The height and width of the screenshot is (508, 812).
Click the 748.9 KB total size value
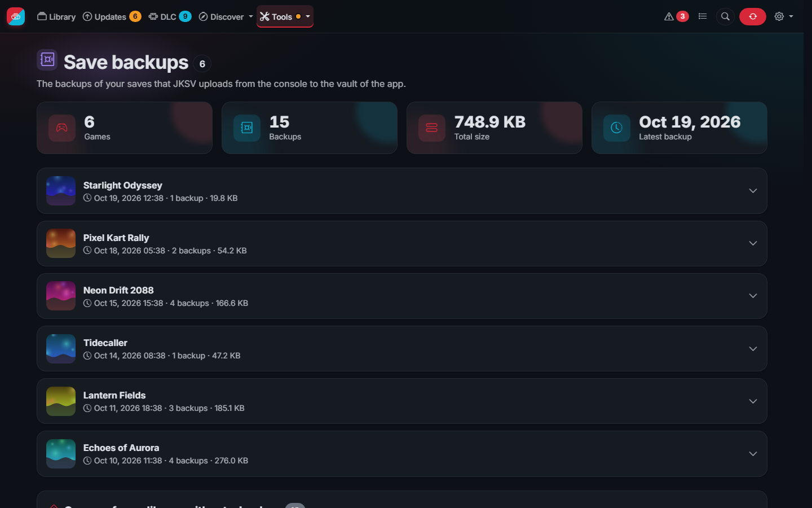click(x=490, y=122)
